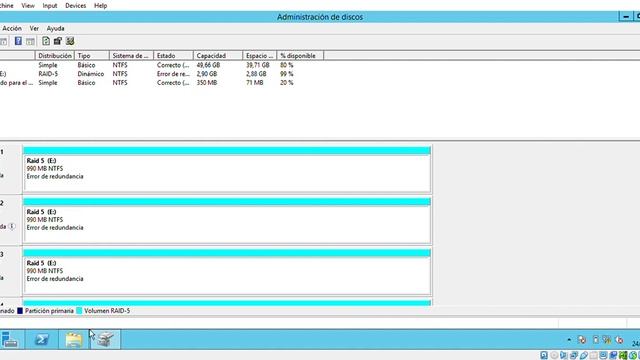Click the network tray icon

pyautogui.click(x=607, y=340)
